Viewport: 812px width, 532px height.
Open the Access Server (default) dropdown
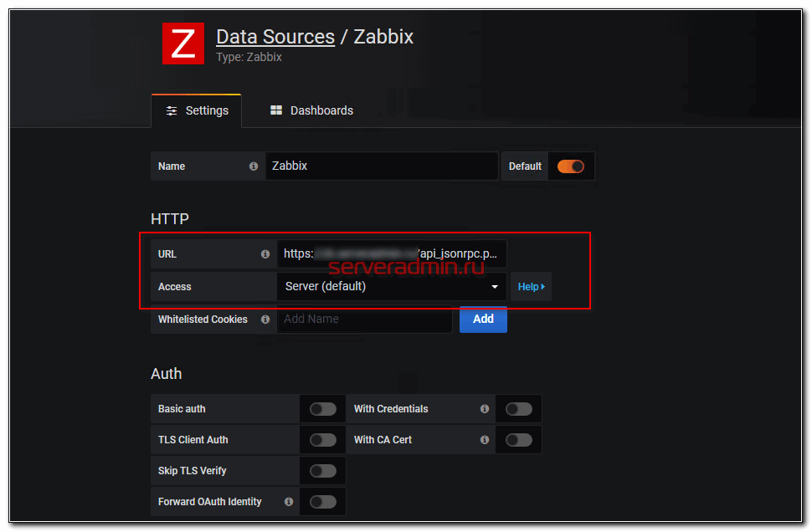tap(391, 287)
